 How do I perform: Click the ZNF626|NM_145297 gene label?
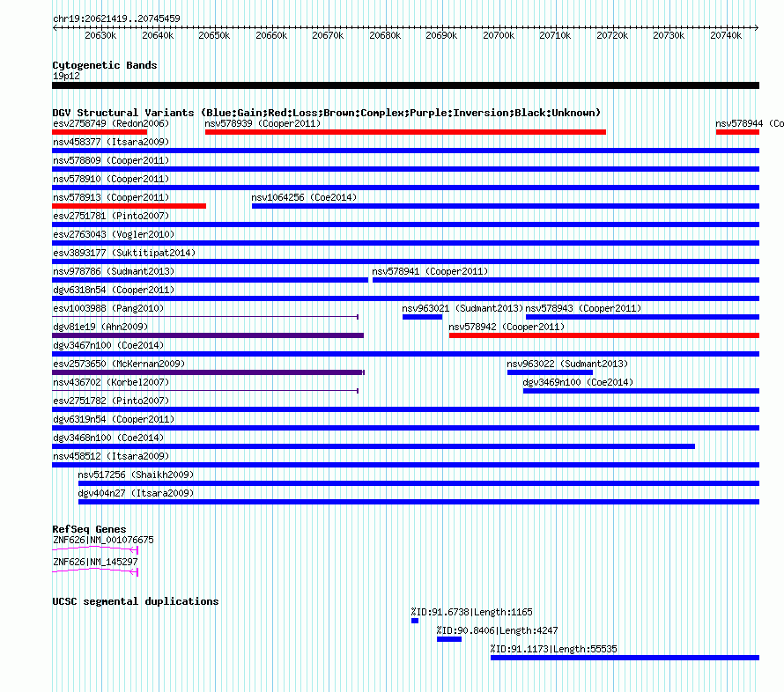95,562
